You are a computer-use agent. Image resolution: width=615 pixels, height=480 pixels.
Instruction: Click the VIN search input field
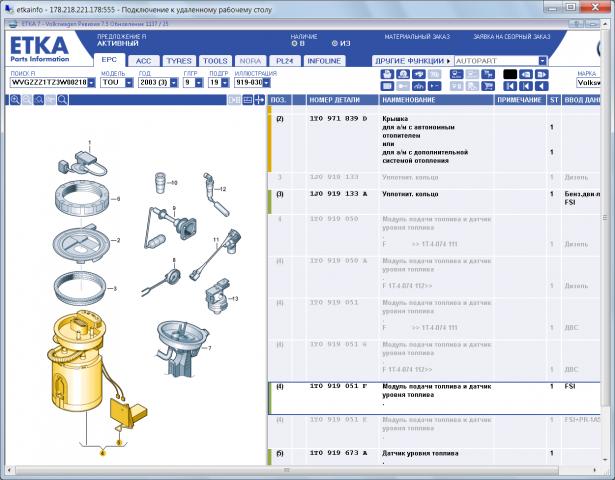click(49, 83)
